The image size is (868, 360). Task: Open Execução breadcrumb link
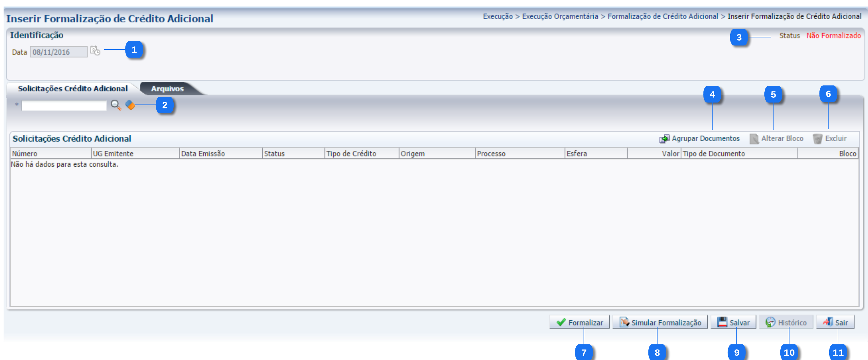(497, 17)
